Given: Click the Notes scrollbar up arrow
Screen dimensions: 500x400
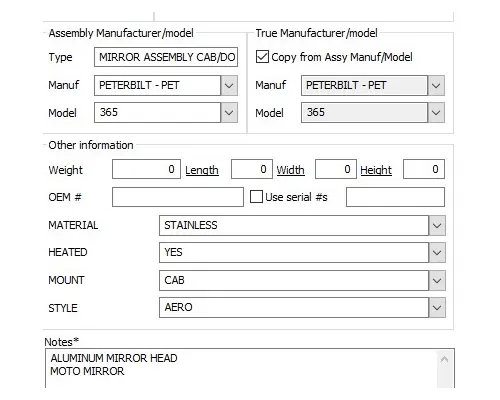Looking at the screenshot, I should pos(444,359).
